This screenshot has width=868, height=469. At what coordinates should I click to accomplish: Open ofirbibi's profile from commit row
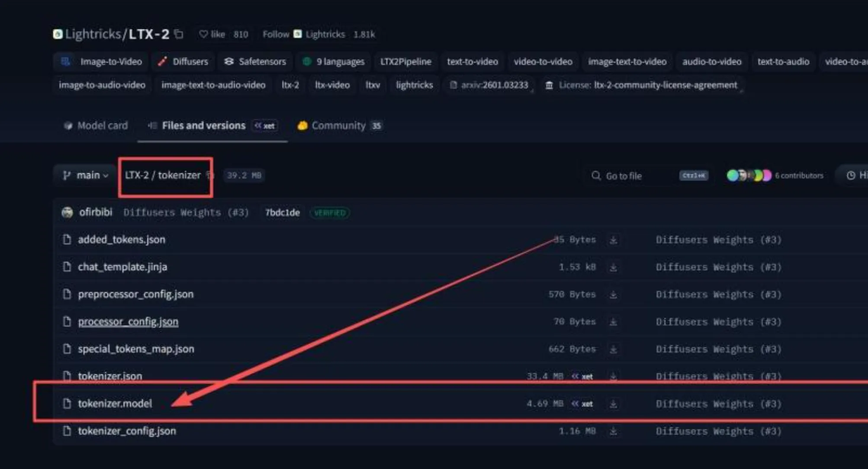tap(95, 212)
